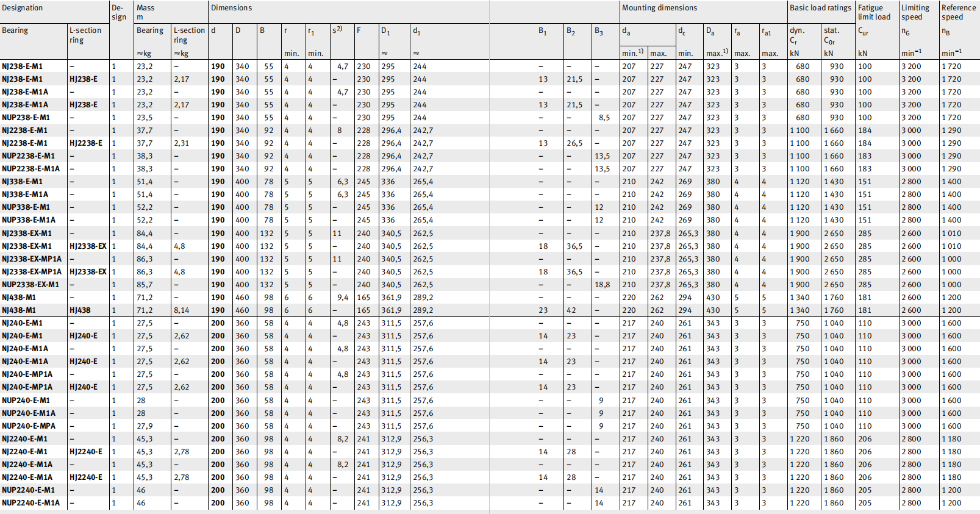Select bearing designation NUP240-E-MPA
Screen dimensions: 980x514
(x=29, y=426)
